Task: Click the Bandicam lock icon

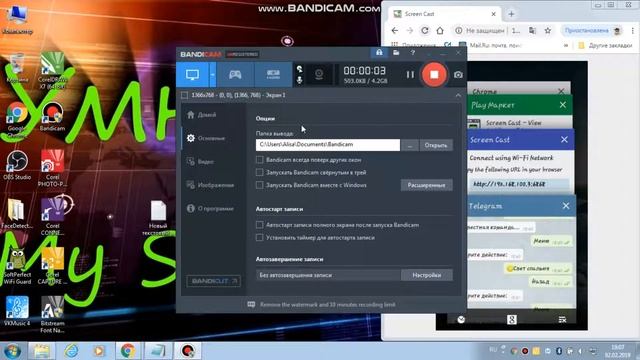Action: coord(379,53)
